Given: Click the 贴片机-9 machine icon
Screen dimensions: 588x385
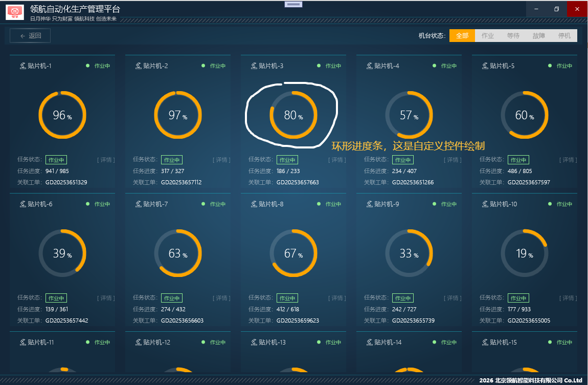Looking at the screenshot, I should [369, 204].
